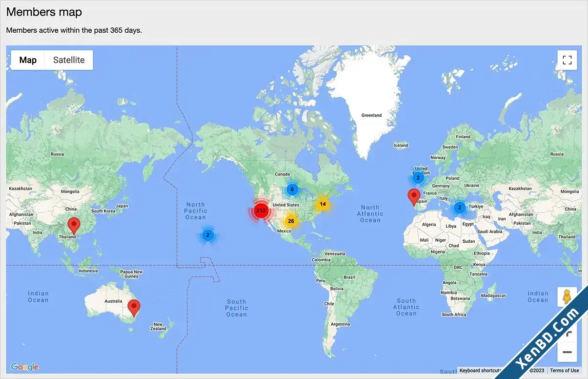Open the yellow 26 members cluster

(x=291, y=221)
